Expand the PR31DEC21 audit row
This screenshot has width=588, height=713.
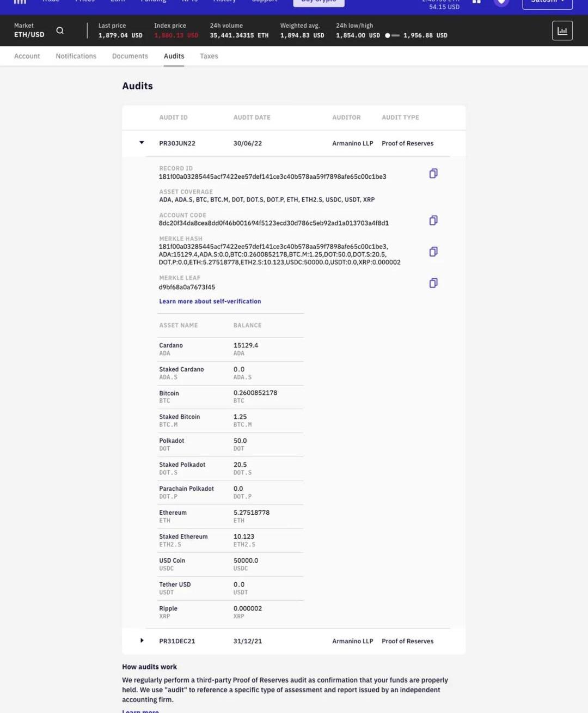pos(142,641)
